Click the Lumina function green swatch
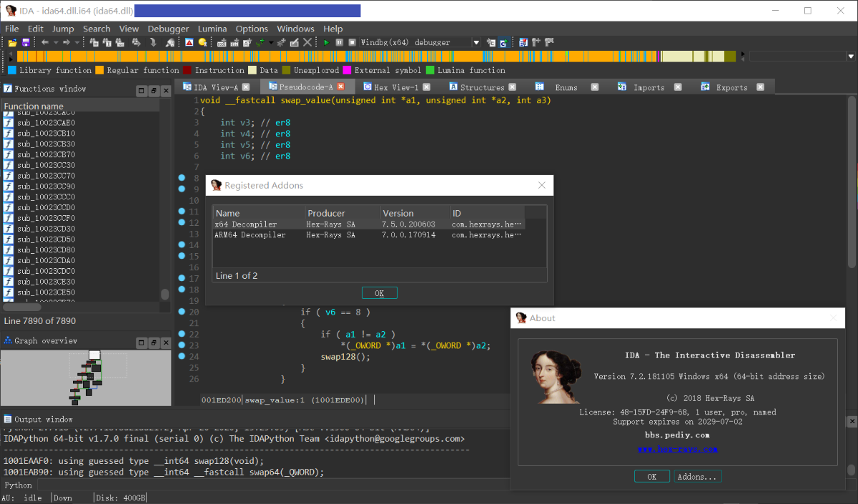This screenshot has width=858, height=504. point(430,70)
